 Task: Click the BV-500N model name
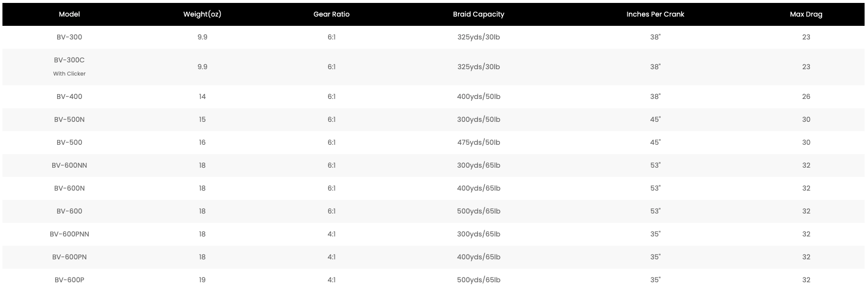coord(69,119)
